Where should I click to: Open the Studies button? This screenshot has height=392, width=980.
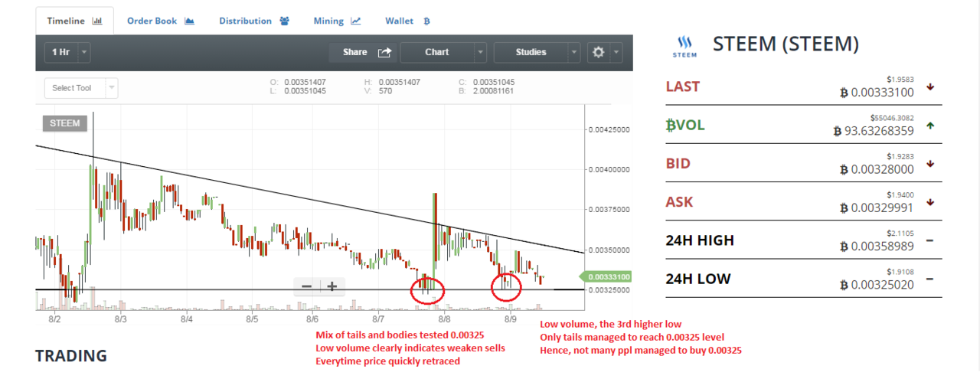531,52
